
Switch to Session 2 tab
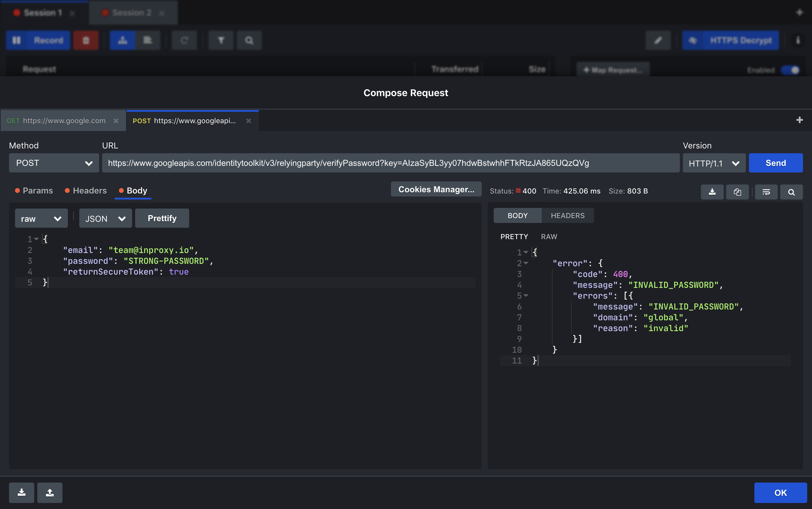click(x=134, y=12)
